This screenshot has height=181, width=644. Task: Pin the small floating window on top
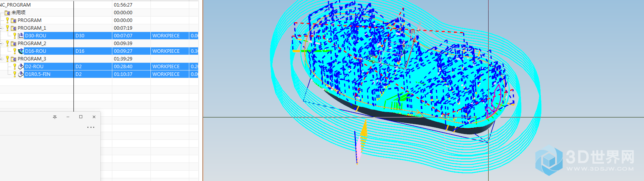(x=55, y=117)
